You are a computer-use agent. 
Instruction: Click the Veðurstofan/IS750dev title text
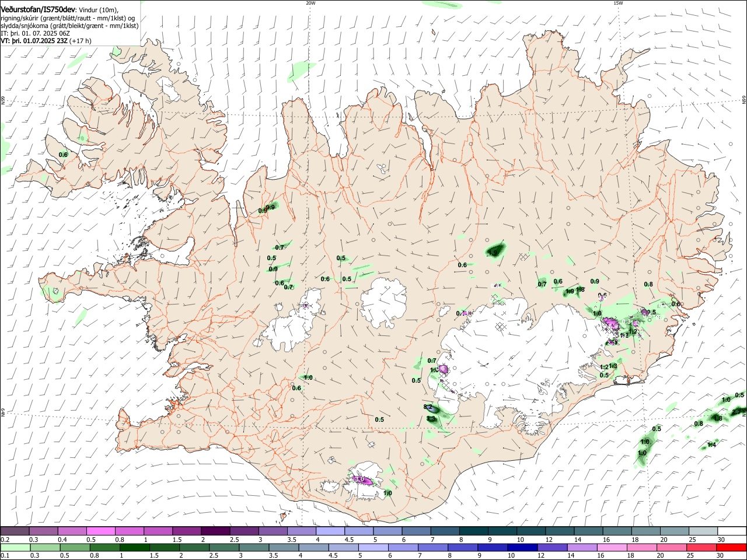[x=39, y=10]
